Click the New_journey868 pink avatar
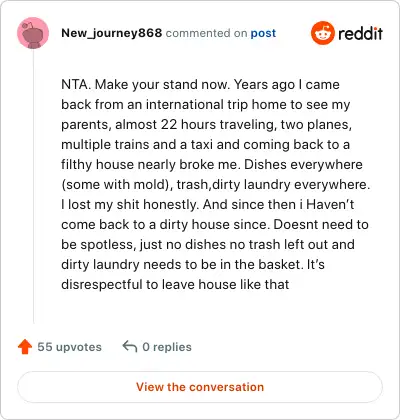Screen dimensions: 400x420 pyautogui.click(x=33, y=33)
